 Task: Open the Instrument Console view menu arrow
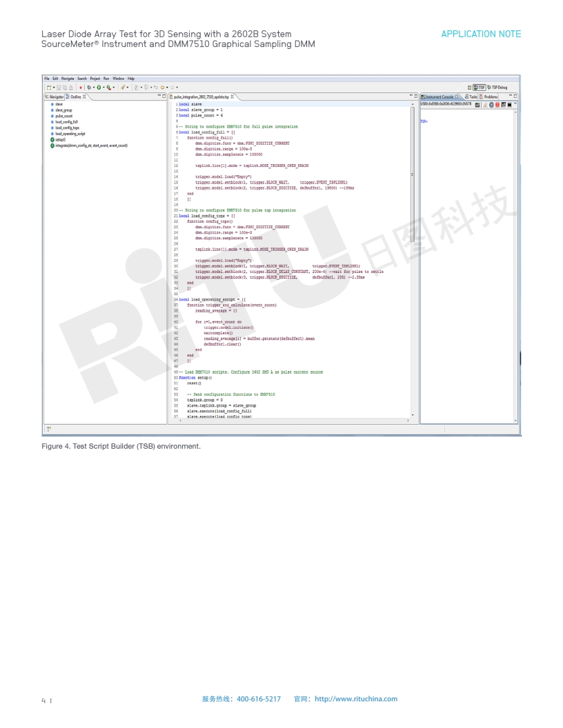(x=516, y=103)
